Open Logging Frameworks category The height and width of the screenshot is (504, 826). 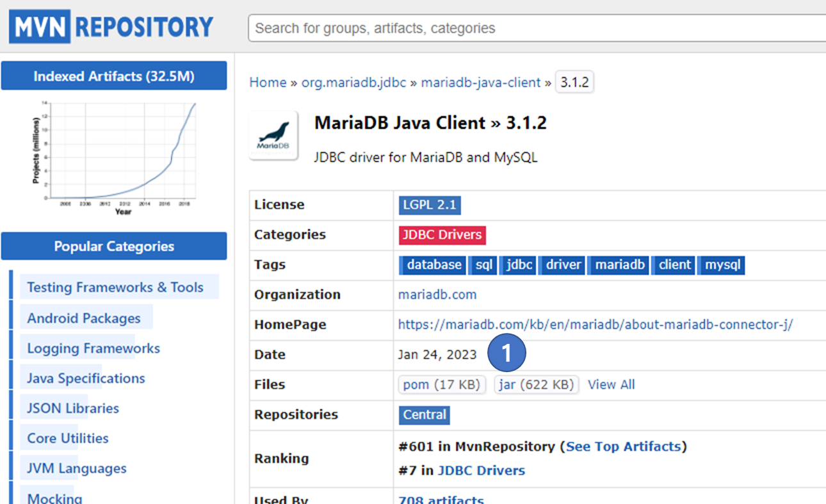point(93,348)
